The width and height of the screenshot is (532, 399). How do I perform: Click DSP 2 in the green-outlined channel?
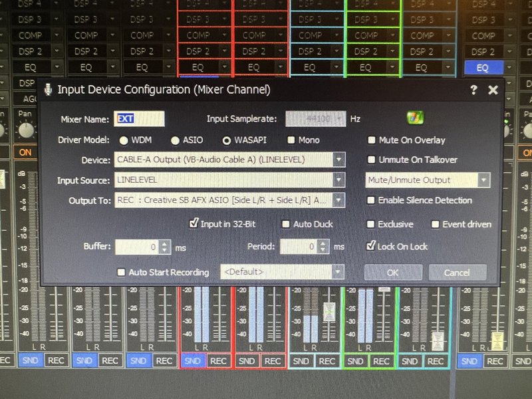coord(366,52)
